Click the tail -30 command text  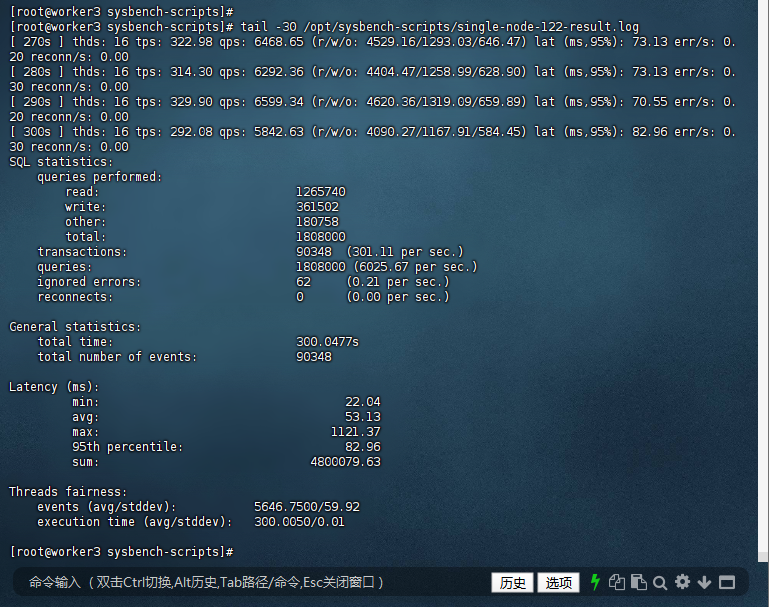pyautogui.click(x=440, y=26)
